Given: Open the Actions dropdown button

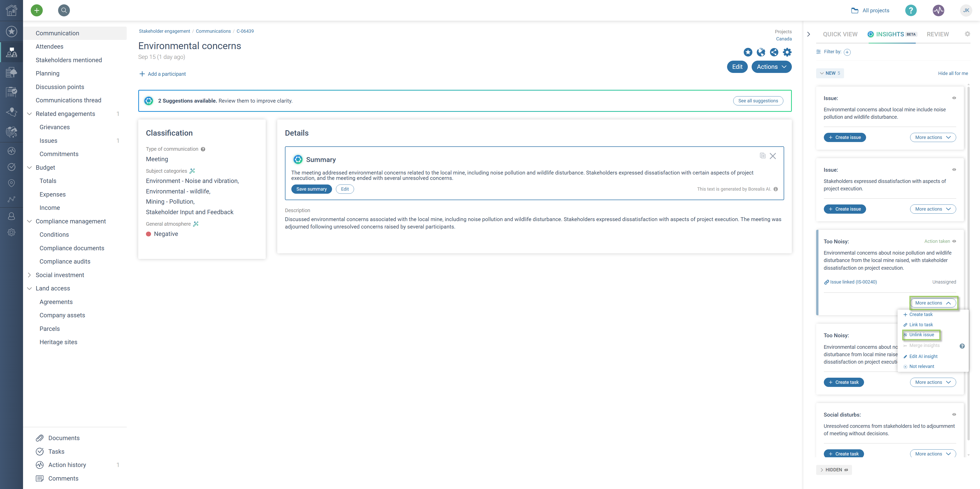Looking at the screenshot, I should [x=772, y=67].
